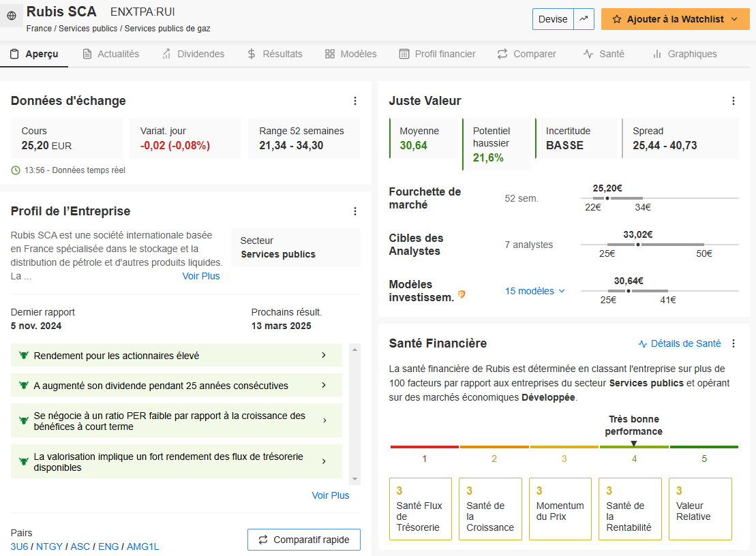Select the Résultats tab

pyautogui.click(x=275, y=54)
